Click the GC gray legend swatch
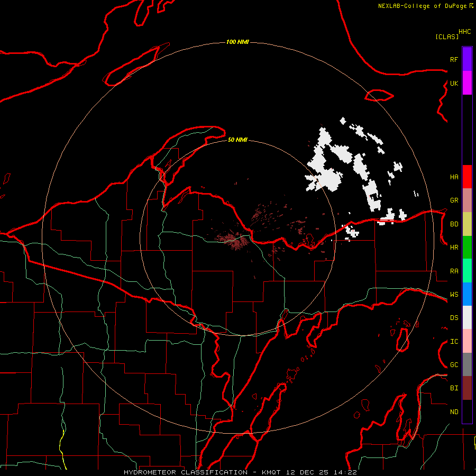Screen dimensions: 476x476 tap(467, 364)
